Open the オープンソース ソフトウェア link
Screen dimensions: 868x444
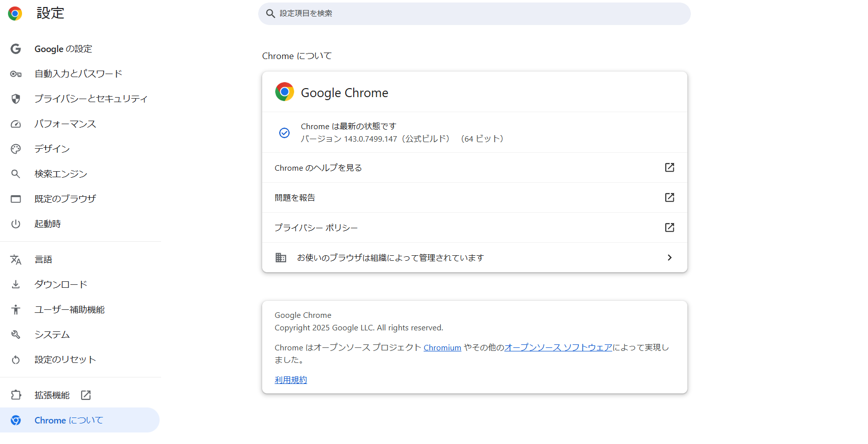click(x=558, y=348)
